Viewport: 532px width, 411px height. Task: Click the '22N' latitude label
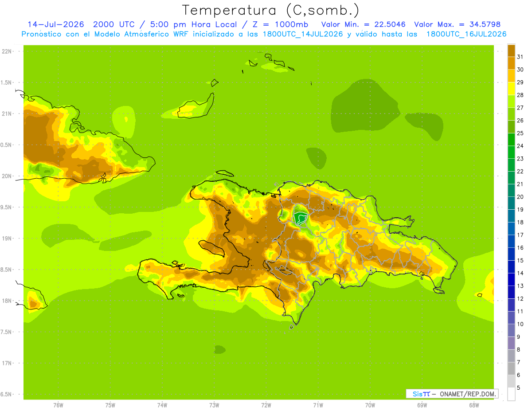click(x=7, y=51)
